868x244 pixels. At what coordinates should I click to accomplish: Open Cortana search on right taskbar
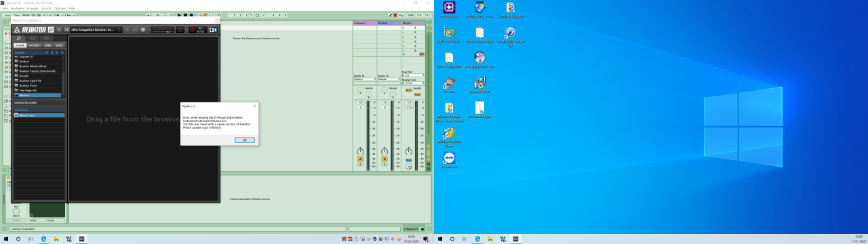pos(452,239)
